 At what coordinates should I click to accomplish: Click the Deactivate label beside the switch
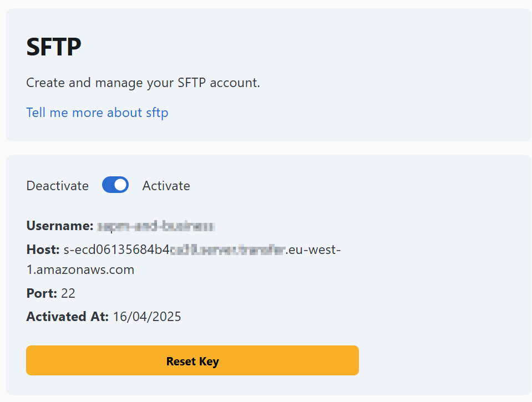57,186
